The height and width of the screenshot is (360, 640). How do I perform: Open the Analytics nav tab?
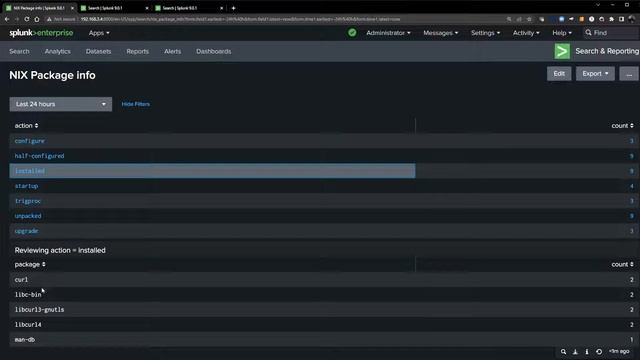[58, 51]
